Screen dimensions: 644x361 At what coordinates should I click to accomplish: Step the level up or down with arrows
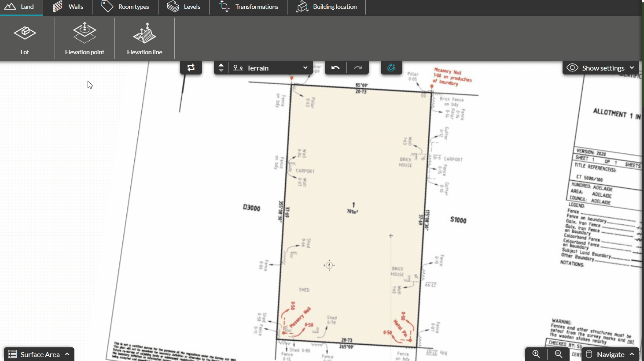pos(221,67)
